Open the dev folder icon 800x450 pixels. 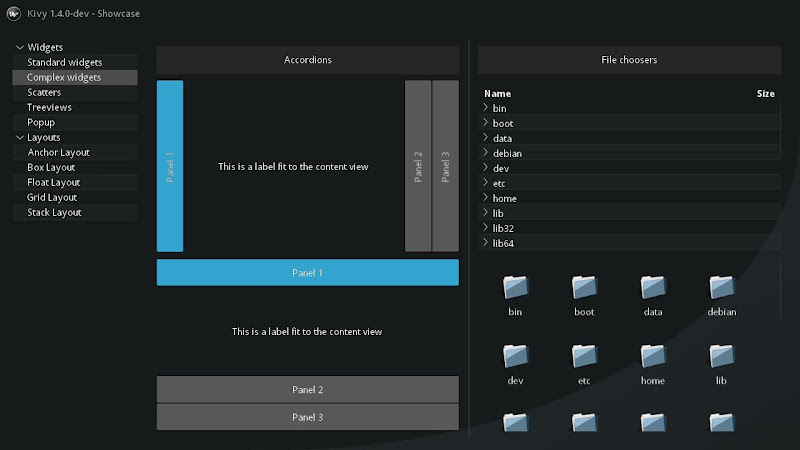click(515, 356)
